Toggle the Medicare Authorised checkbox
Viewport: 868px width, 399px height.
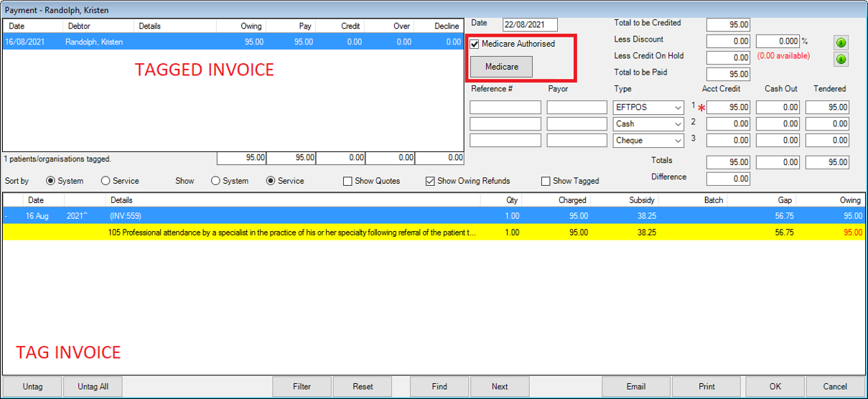point(475,44)
